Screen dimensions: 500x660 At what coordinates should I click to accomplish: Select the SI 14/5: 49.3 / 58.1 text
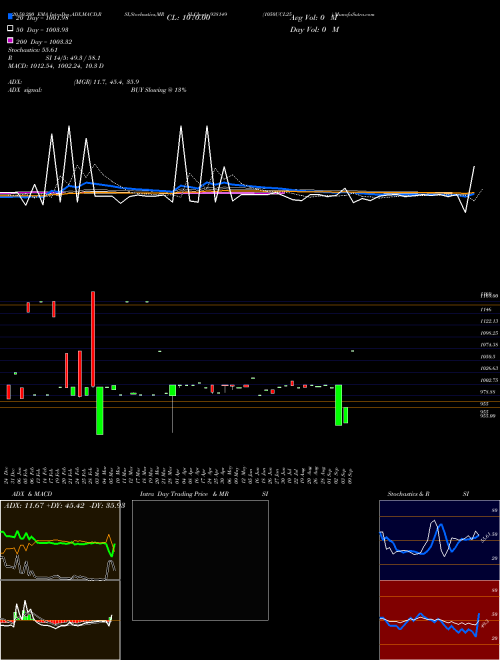pos(72,58)
